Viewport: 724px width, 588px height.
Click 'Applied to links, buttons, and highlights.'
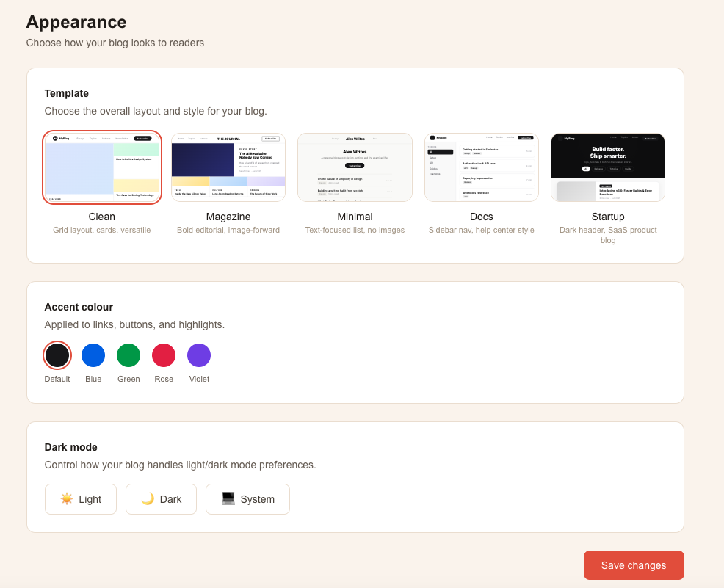coord(135,325)
